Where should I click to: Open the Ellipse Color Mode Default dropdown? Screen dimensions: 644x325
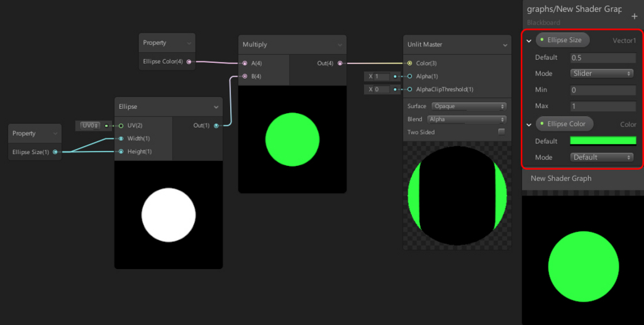(602, 157)
